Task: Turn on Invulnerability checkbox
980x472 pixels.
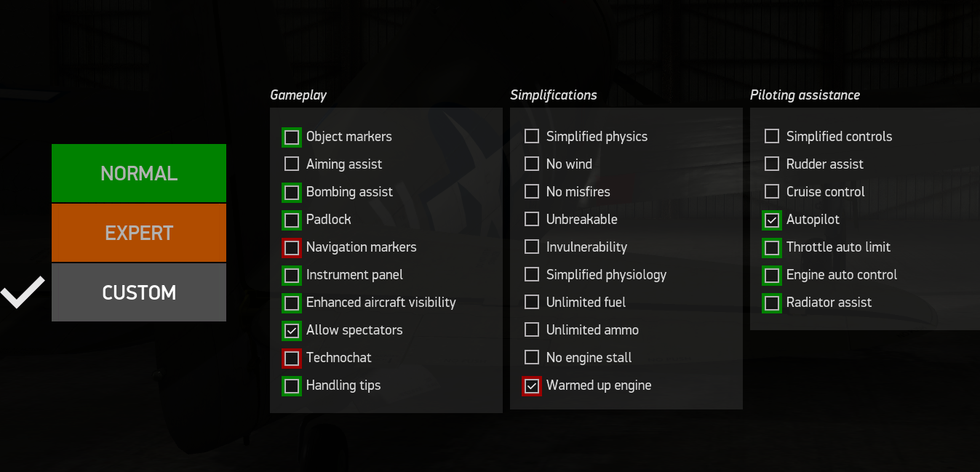Action: pos(532,247)
